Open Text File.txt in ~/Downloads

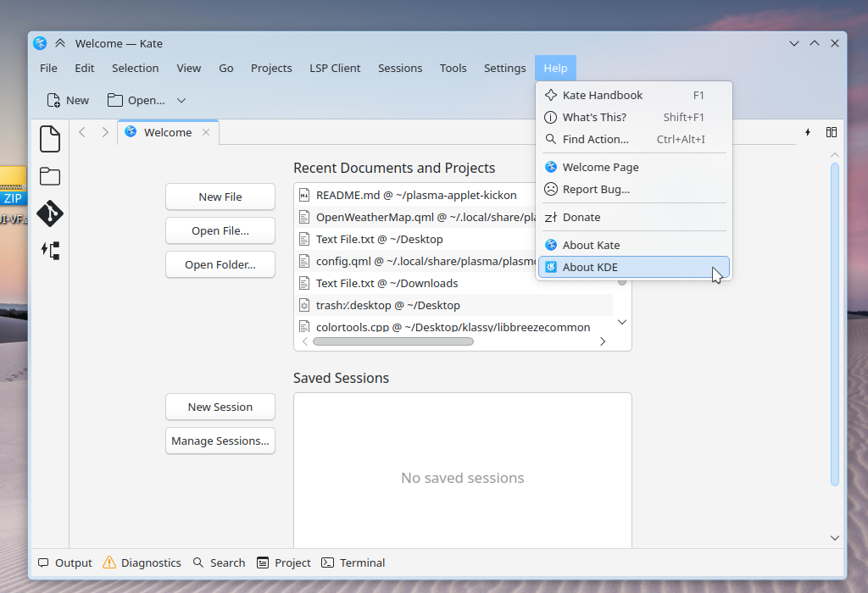click(x=454, y=283)
